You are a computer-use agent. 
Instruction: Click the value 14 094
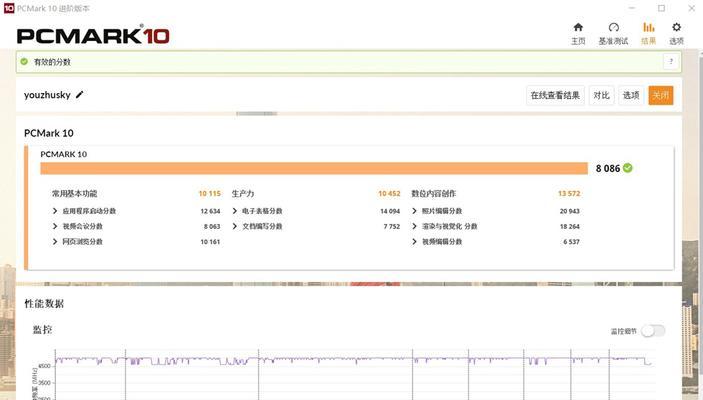click(x=390, y=211)
